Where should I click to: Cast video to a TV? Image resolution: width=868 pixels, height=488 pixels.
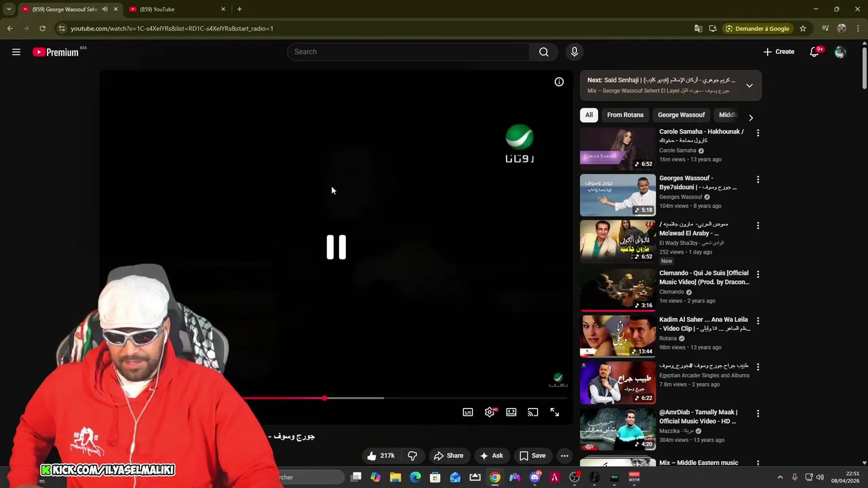click(x=533, y=412)
